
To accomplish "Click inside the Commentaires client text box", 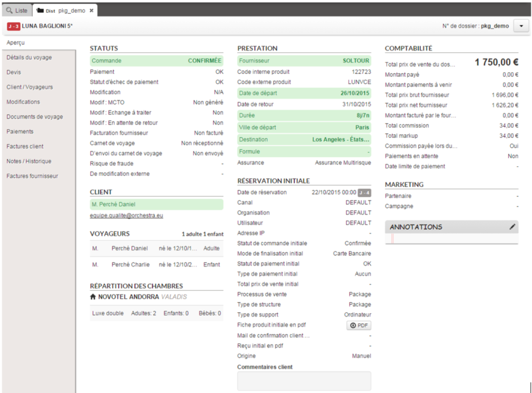I will point(304,381).
